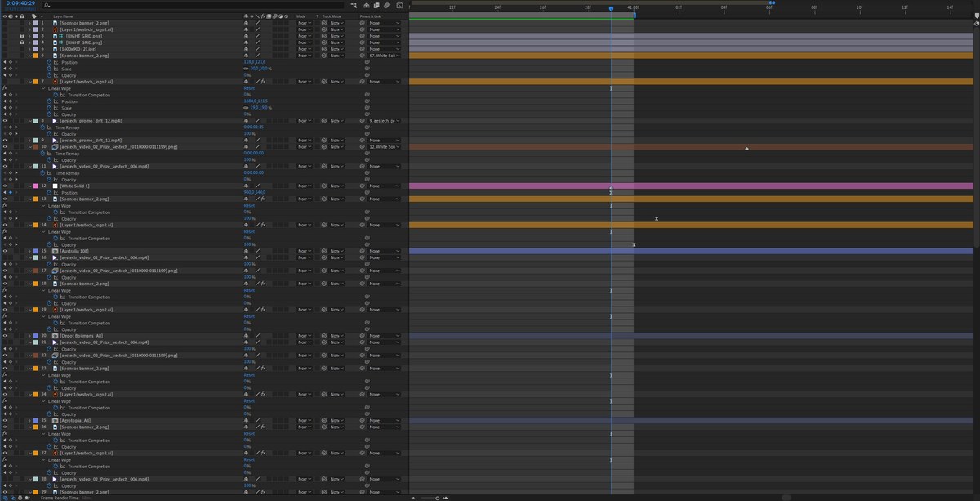
Task: Hide layer 15 Australia 108
Action: coord(5,252)
